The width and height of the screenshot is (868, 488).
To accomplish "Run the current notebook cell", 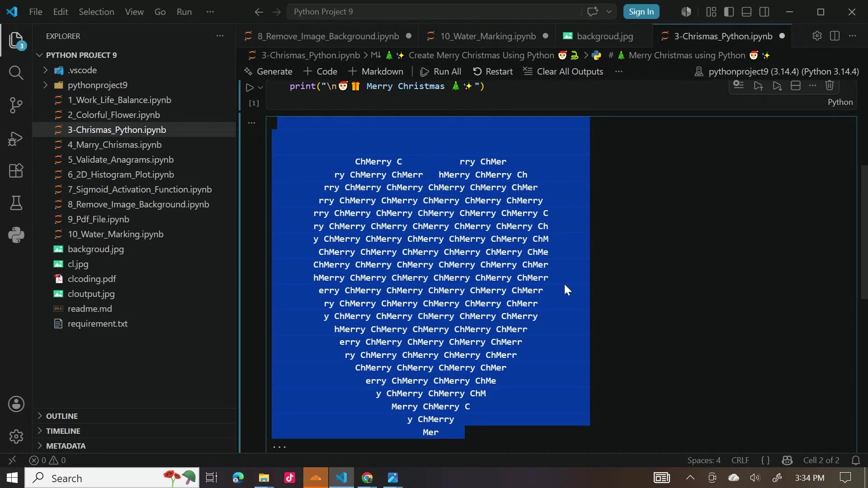I will point(250,87).
